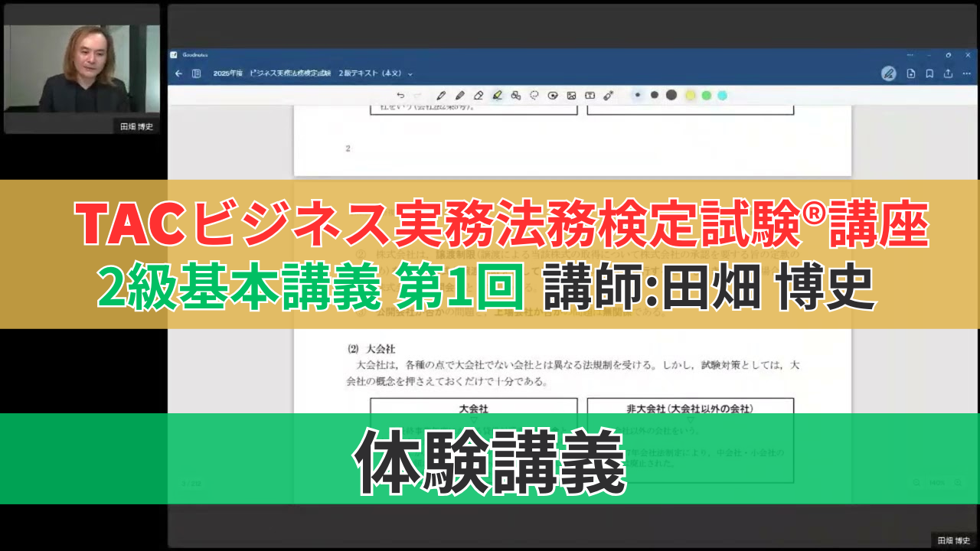
Task: Toggle the pen editing mode button
Action: [x=888, y=73]
